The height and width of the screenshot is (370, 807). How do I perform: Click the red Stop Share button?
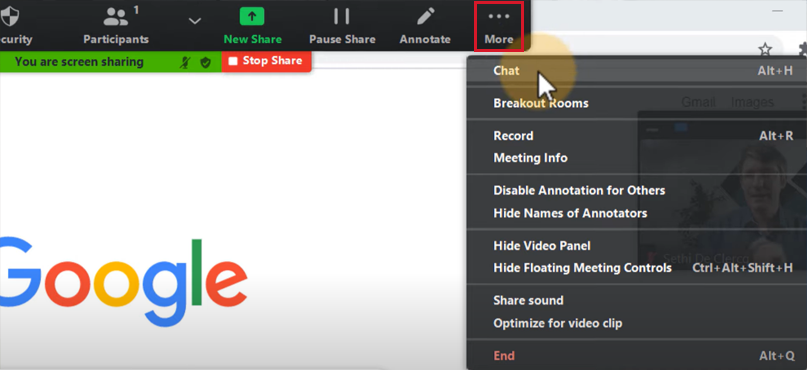[266, 61]
